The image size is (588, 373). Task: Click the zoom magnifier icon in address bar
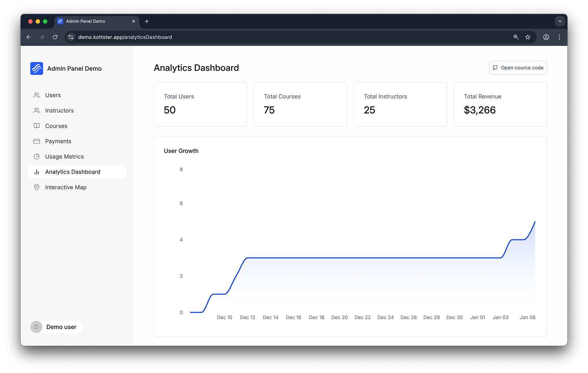coord(516,37)
